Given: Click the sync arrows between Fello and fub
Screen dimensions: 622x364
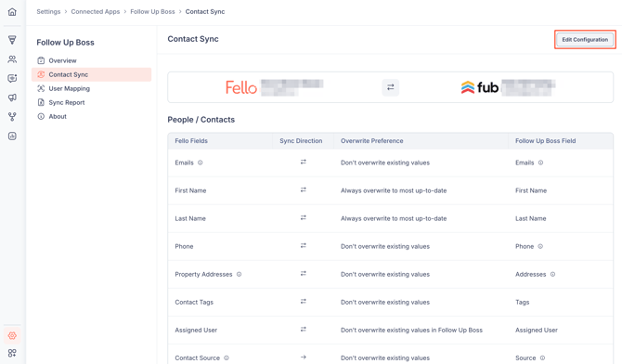Looking at the screenshot, I should pos(390,87).
